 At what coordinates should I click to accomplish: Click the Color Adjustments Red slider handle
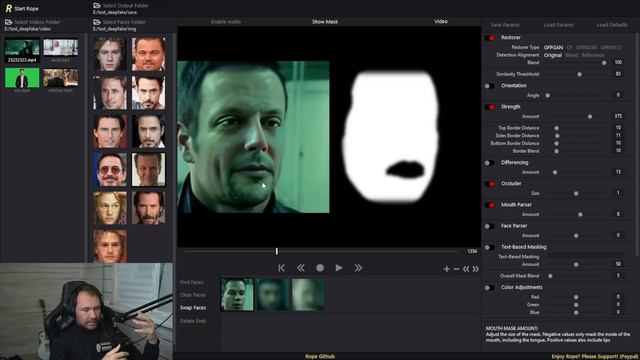click(576, 297)
